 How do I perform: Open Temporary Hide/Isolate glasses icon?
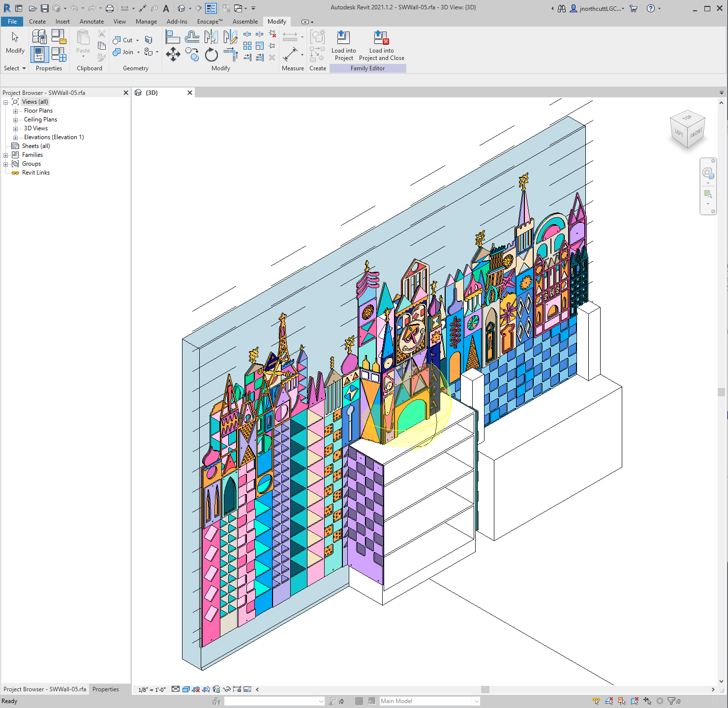coord(226,689)
